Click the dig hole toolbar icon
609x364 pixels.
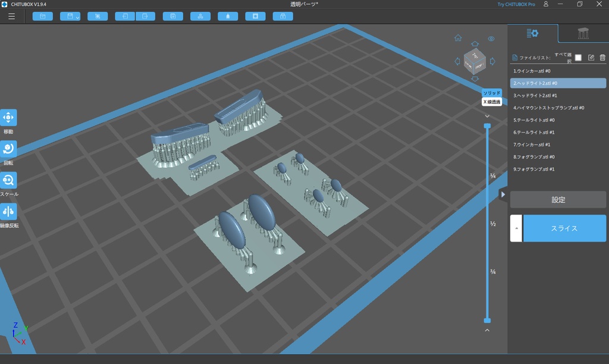tap(256, 16)
